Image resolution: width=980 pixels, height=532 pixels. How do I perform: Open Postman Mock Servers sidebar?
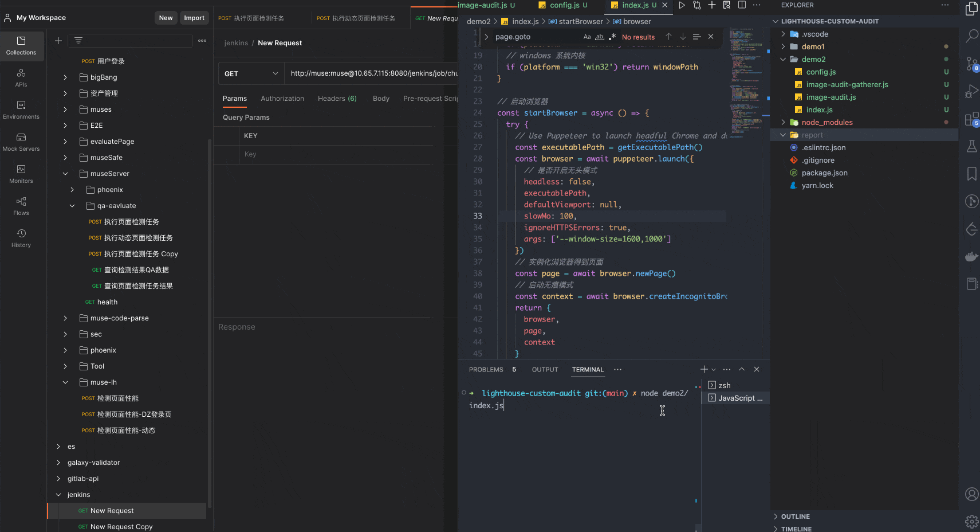click(21, 142)
